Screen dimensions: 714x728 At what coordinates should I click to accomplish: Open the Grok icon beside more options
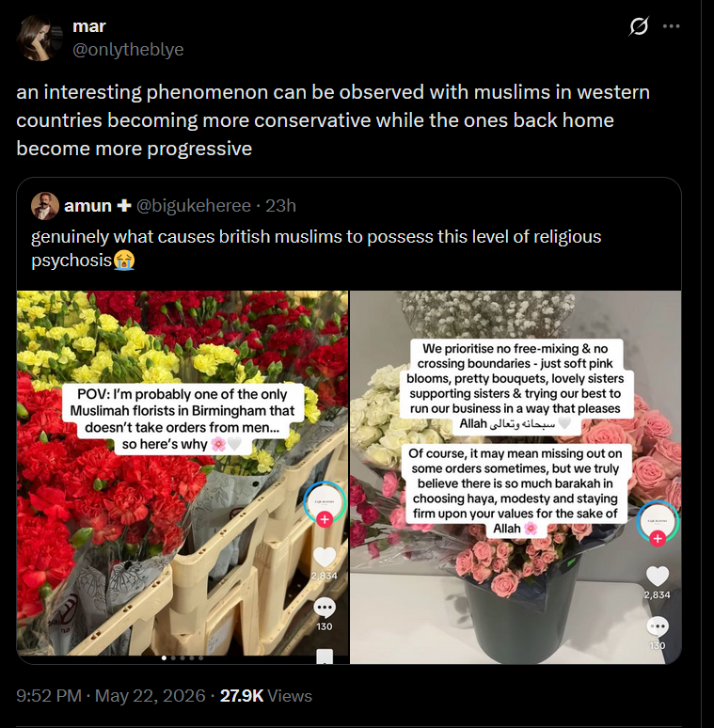tap(639, 26)
